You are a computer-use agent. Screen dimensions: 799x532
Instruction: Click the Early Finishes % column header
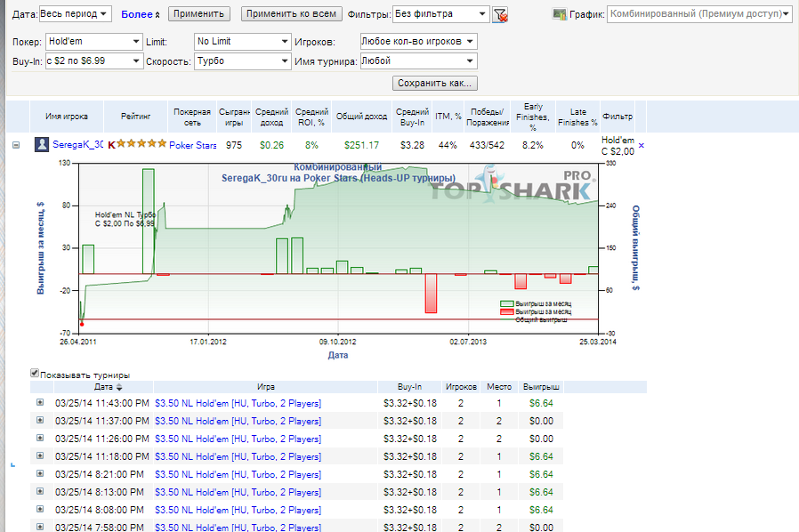[x=532, y=117]
